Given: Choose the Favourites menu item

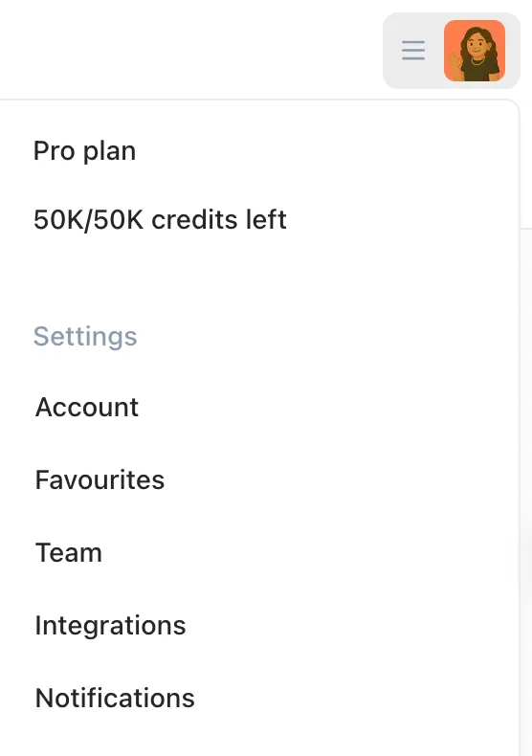Looking at the screenshot, I should pyautogui.click(x=100, y=480).
